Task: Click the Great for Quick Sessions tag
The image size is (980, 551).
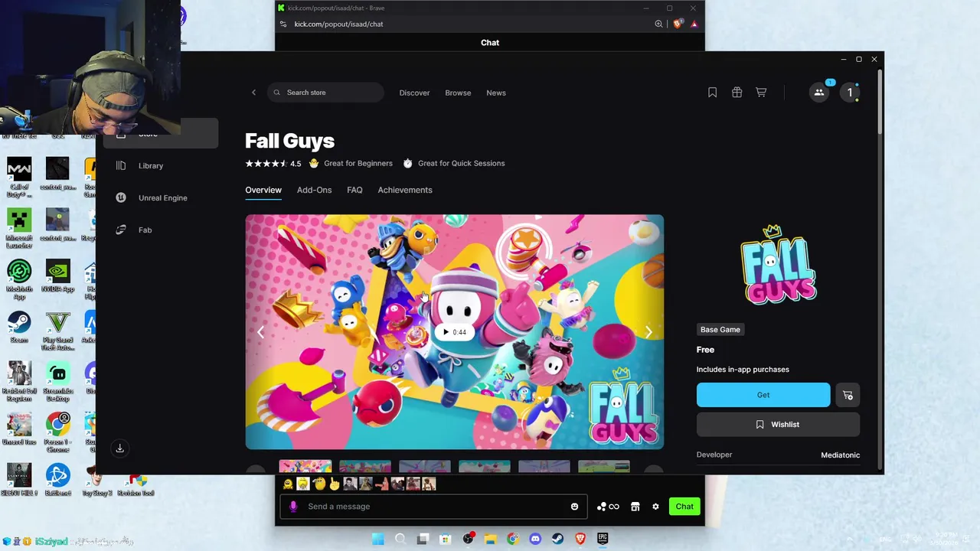Action: coord(454,163)
